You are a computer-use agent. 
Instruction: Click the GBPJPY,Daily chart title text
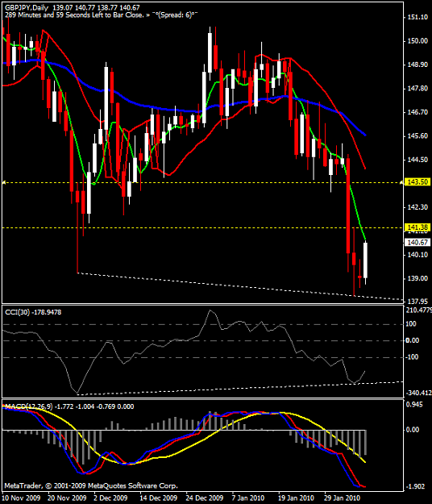pyautogui.click(x=27, y=7)
